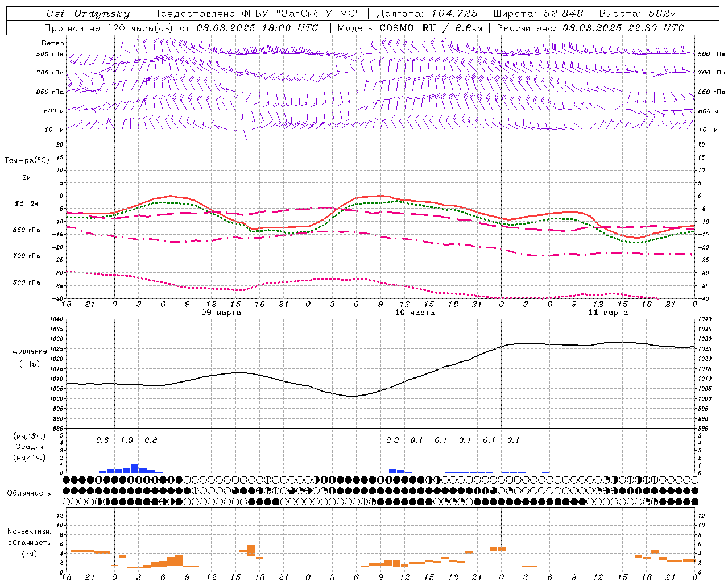Image resolution: width=728 pixels, height=582 pixels.
Task: Click the 10 марта date label
Action: coord(415,313)
